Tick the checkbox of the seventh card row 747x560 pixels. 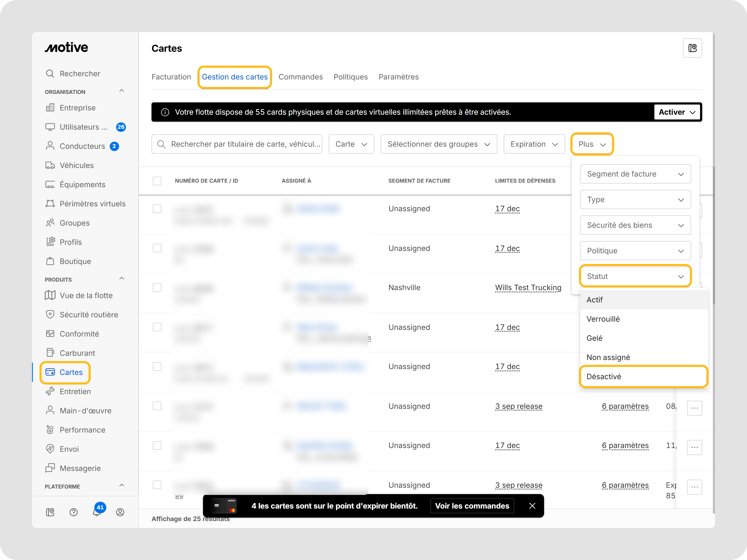[157, 446]
